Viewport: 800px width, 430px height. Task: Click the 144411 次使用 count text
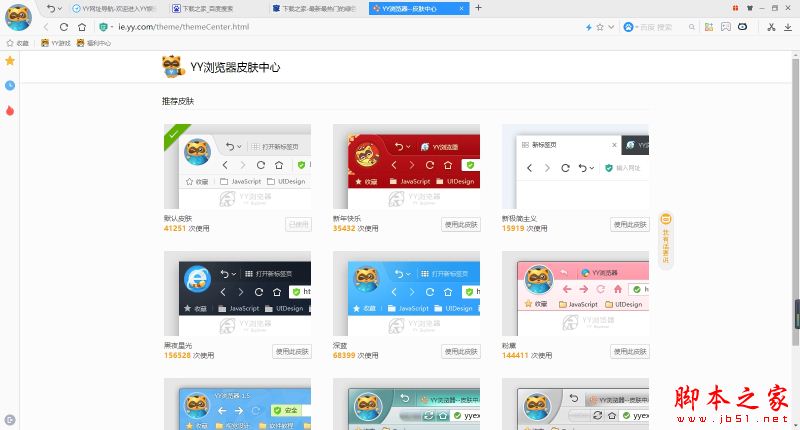[x=527, y=356]
